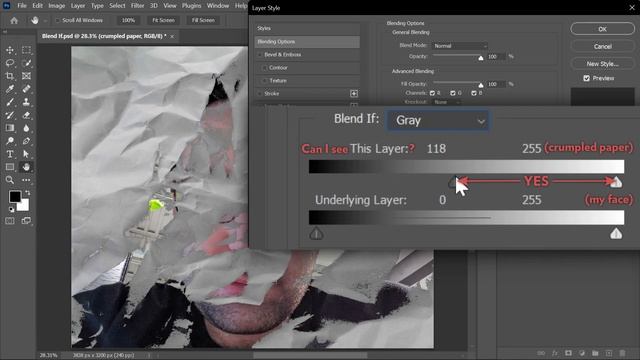Select the Zoom tool
This screenshot has width=640, height=360.
pyautogui.click(x=10, y=180)
